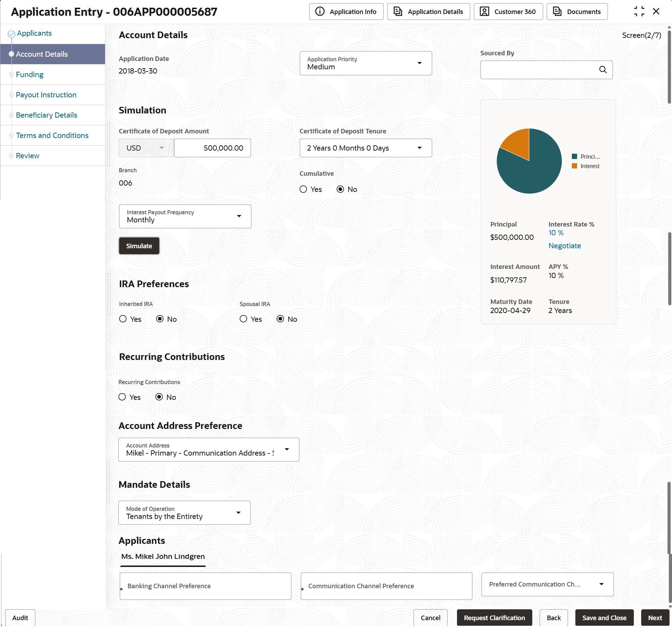
Task: Open the Mode of Operation dropdown
Action: pos(185,513)
